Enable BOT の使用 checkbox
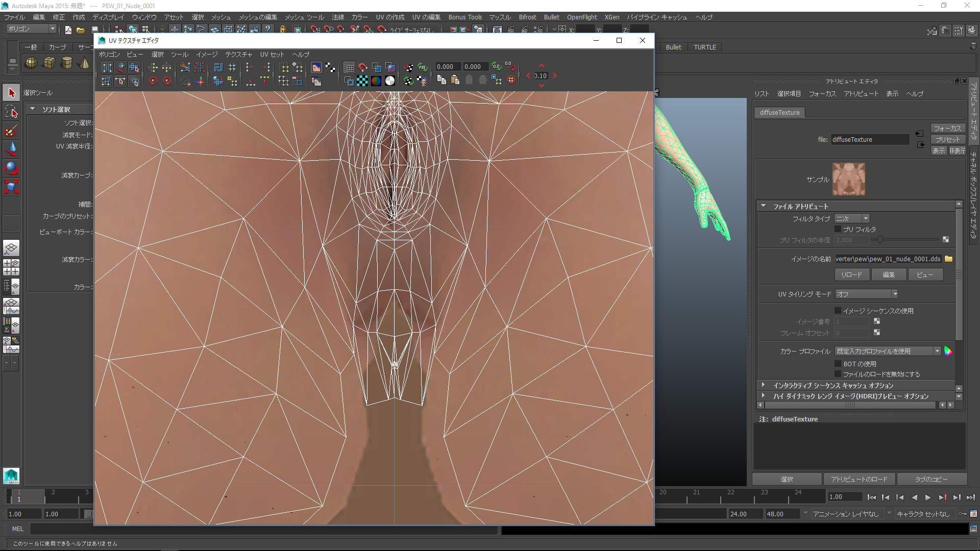This screenshot has width=980, height=551. coord(838,364)
